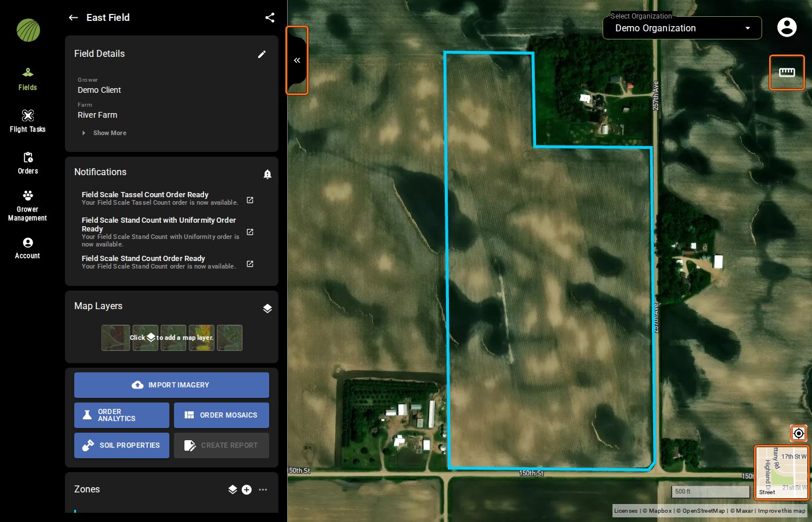Click the Maxar attribution link
Viewport: 812px width, 522px height.
tap(742, 511)
